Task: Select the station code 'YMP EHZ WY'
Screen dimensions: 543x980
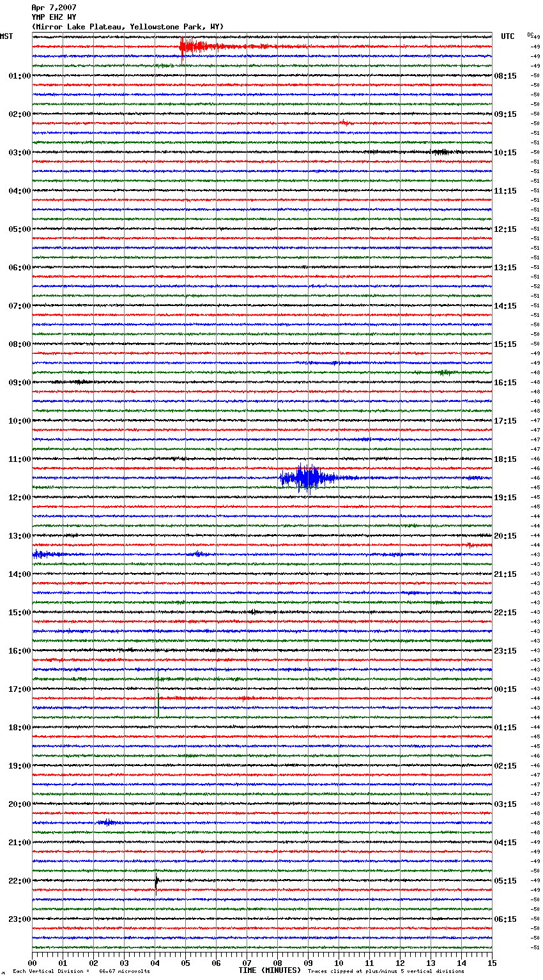Action: pos(54,17)
